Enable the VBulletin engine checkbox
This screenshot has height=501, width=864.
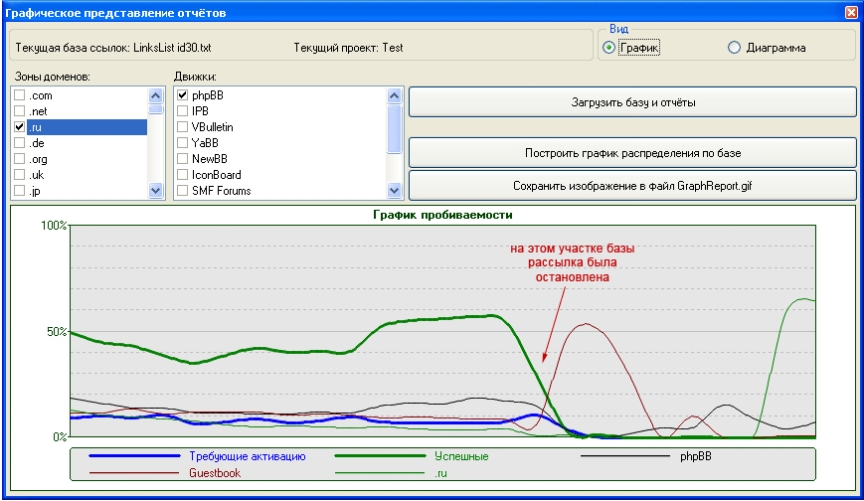pos(182,127)
